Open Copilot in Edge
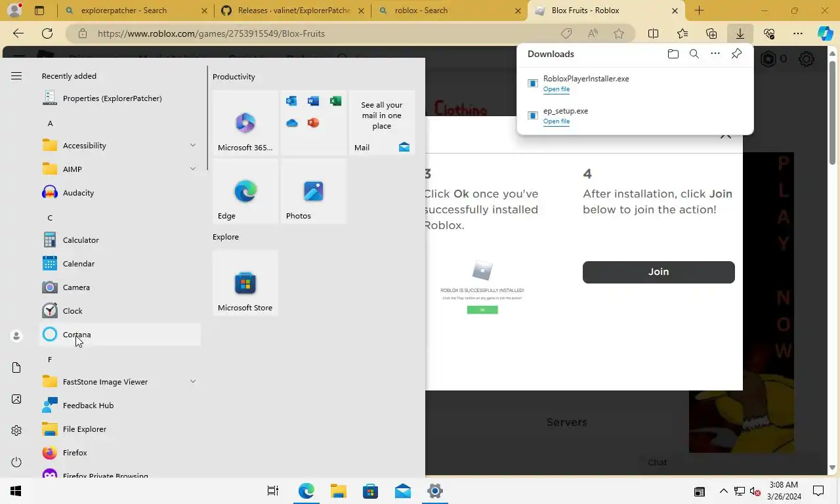This screenshot has height=504, width=840. 826,33
